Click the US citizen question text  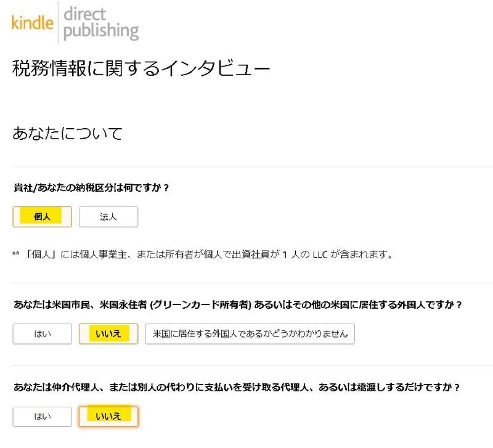(237, 304)
